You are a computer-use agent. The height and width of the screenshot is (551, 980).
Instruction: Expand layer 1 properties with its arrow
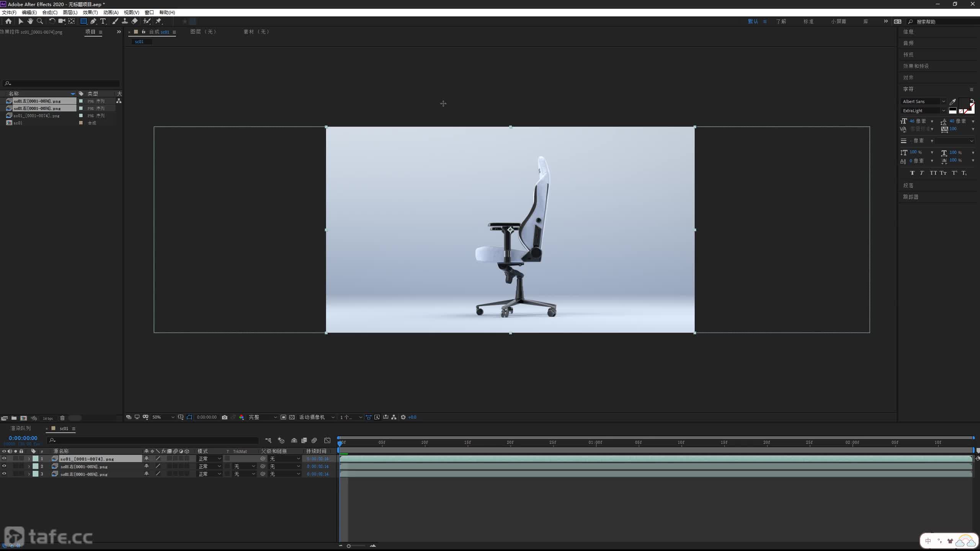coord(29,459)
